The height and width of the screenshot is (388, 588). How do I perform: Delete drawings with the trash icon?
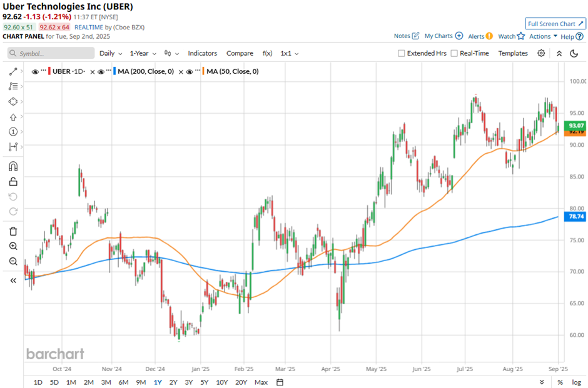[x=13, y=231]
